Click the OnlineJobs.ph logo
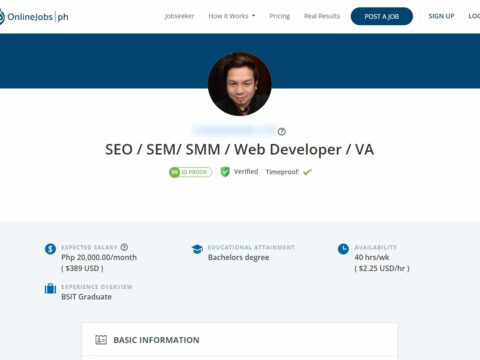The image size is (480, 360). [34, 16]
